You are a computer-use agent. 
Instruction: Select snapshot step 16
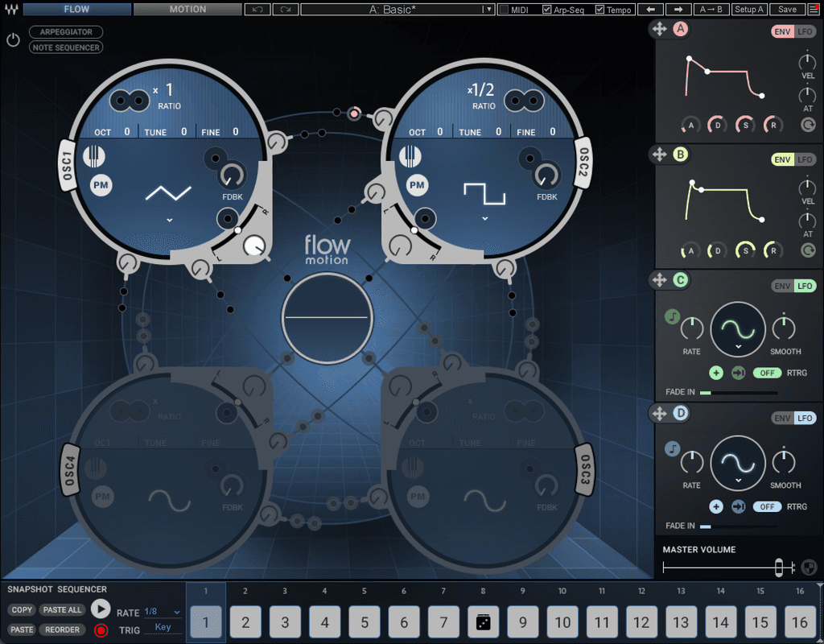[799, 622]
